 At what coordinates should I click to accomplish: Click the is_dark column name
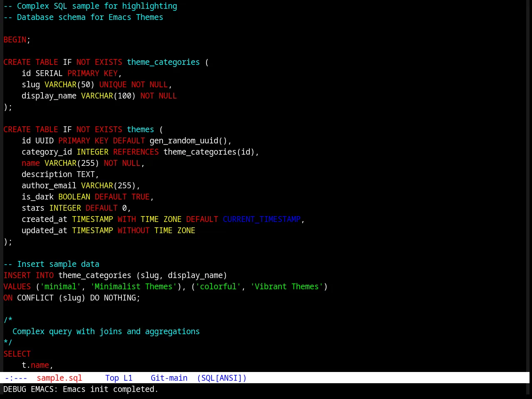pyautogui.click(x=38, y=197)
